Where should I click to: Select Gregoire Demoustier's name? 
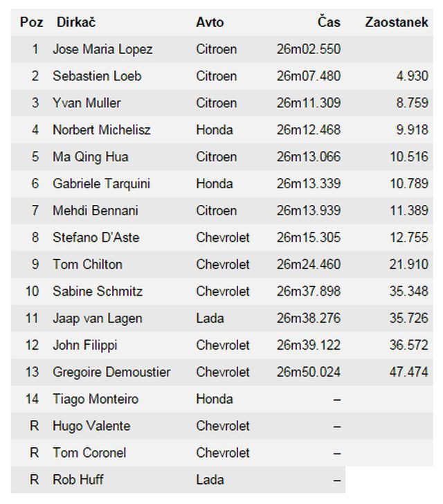[x=111, y=372]
